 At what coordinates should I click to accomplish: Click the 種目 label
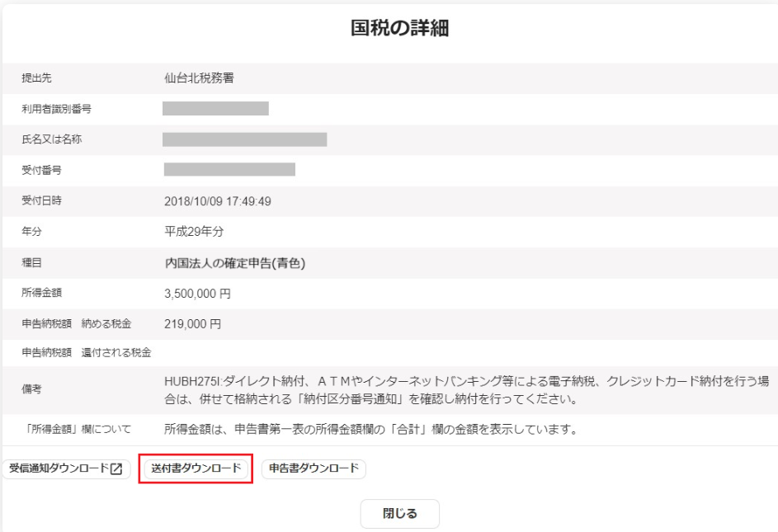point(31,262)
